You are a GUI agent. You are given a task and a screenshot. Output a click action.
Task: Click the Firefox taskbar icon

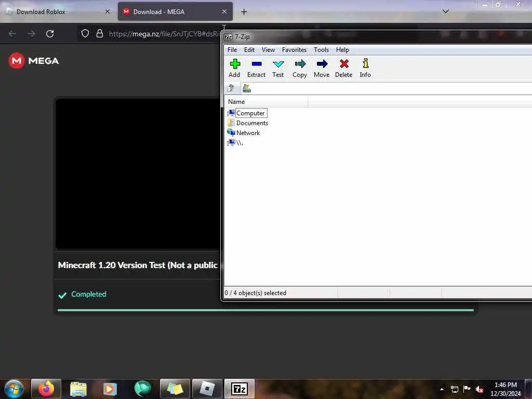click(x=46, y=389)
